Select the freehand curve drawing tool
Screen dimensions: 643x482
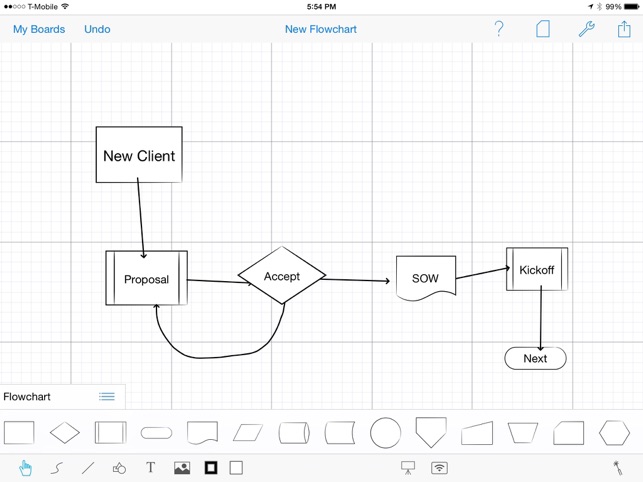click(x=57, y=468)
